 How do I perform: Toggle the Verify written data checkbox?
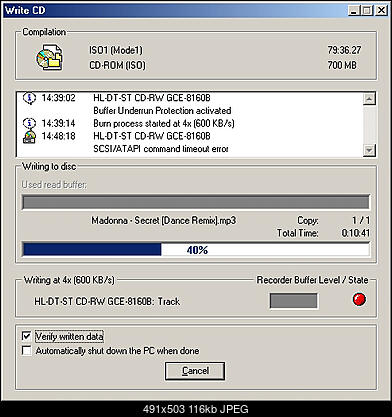coord(26,336)
